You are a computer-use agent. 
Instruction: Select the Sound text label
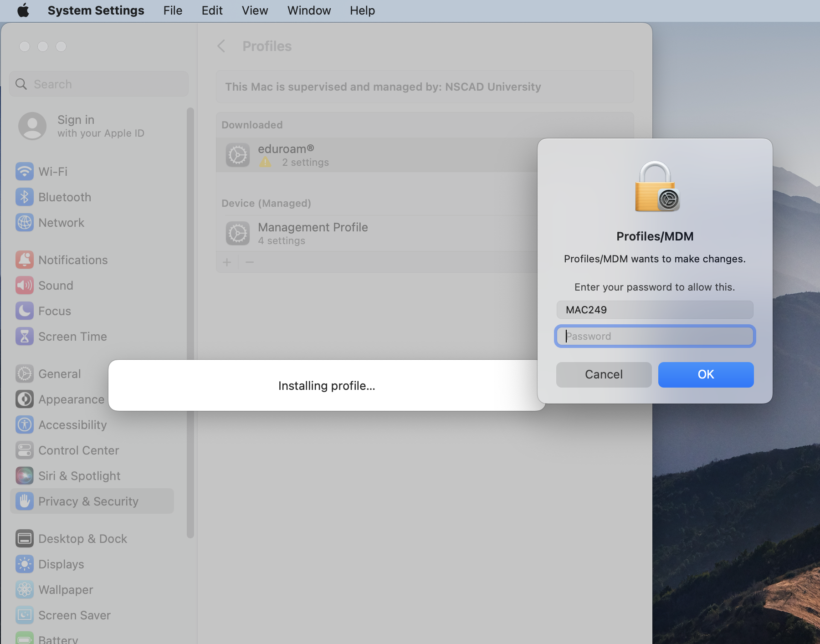tap(56, 285)
